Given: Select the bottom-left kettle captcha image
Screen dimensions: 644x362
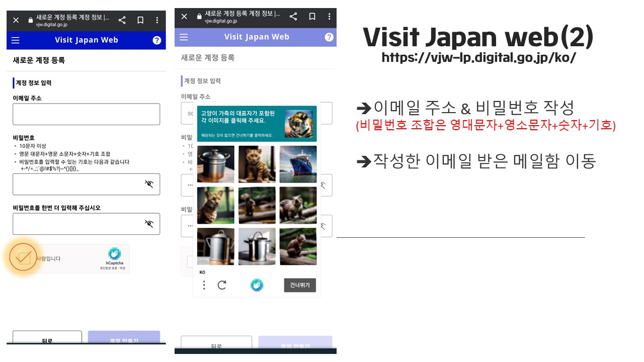Looking at the screenshot, I should 216,247.
